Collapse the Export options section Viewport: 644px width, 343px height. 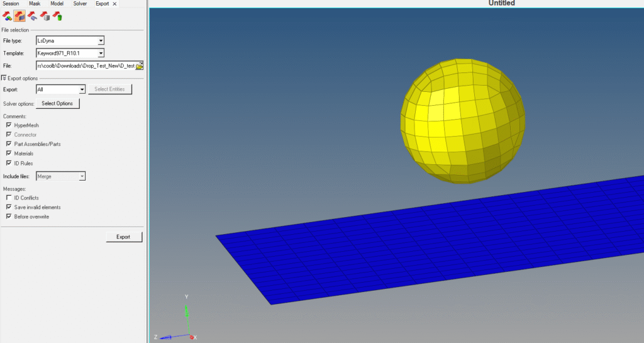pos(4,78)
